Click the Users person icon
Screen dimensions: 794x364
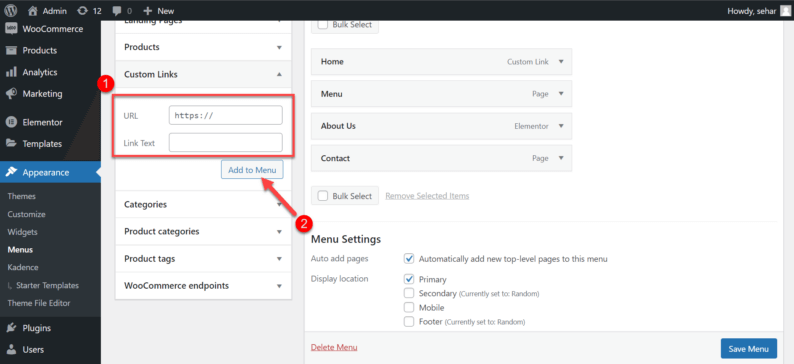[11, 349]
